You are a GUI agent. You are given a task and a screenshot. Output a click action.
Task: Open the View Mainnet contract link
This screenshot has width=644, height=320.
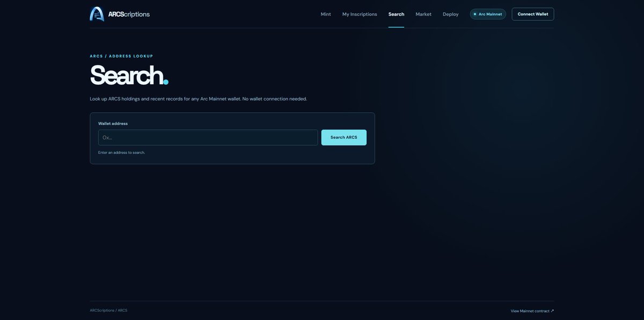pos(532,311)
